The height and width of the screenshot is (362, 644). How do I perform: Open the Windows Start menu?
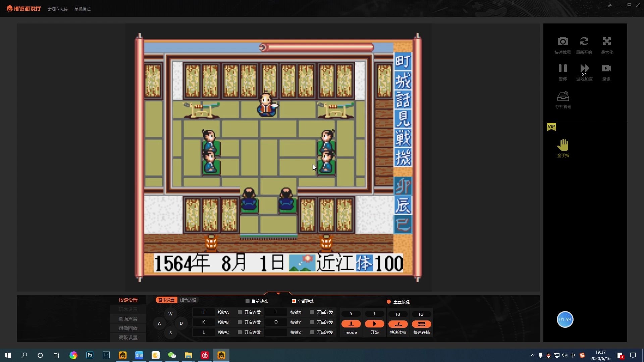(8, 355)
